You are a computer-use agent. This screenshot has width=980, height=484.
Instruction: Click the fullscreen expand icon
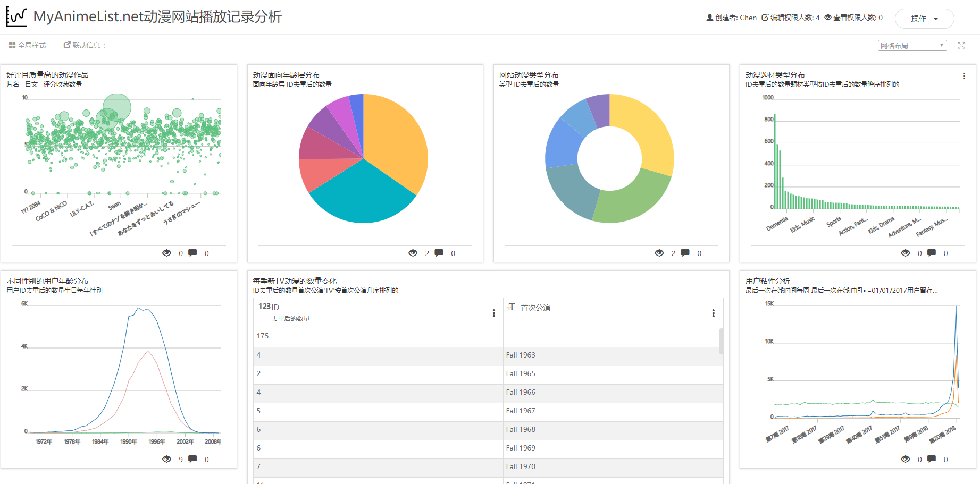961,46
